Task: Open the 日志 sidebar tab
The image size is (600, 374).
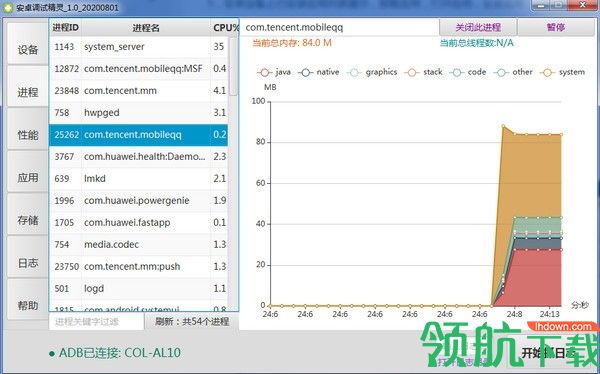Action: click(x=28, y=258)
